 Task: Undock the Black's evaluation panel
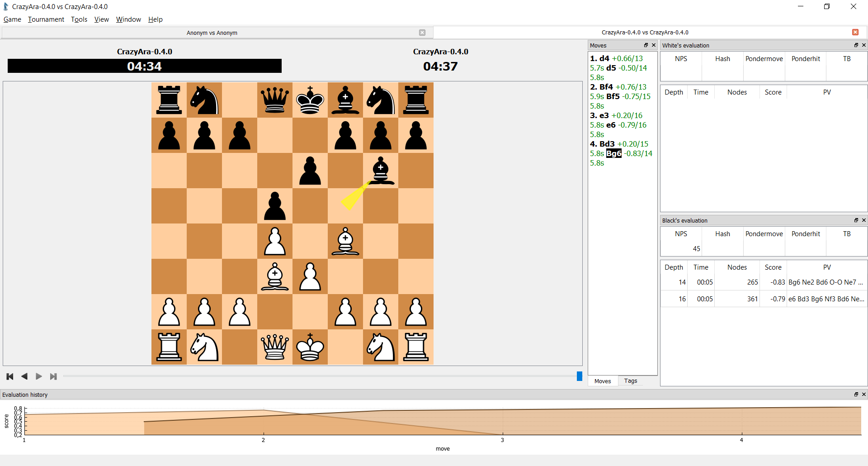[856, 220]
